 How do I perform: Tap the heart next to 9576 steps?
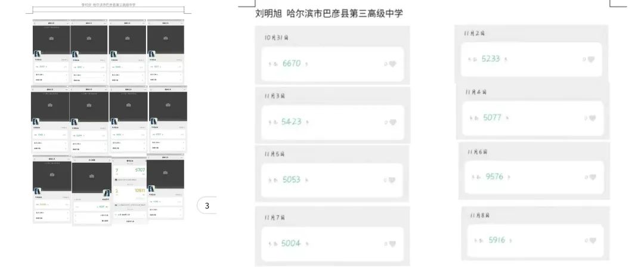[x=592, y=177]
